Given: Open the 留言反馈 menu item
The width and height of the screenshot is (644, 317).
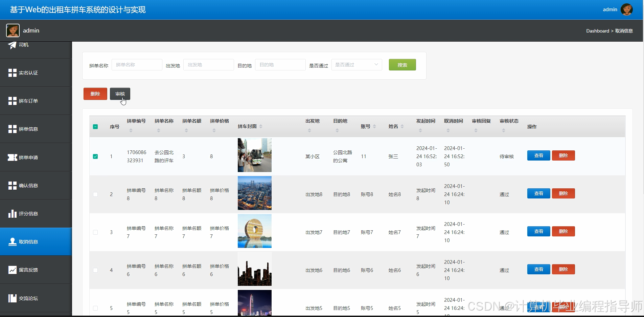Looking at the screenshot, I should click(x=36, y=270).
